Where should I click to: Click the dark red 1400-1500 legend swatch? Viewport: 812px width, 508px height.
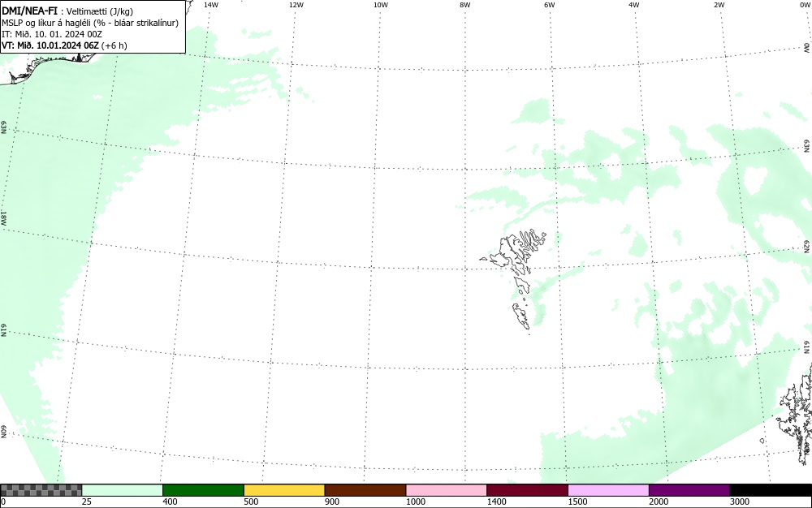[x=527, y=490]
